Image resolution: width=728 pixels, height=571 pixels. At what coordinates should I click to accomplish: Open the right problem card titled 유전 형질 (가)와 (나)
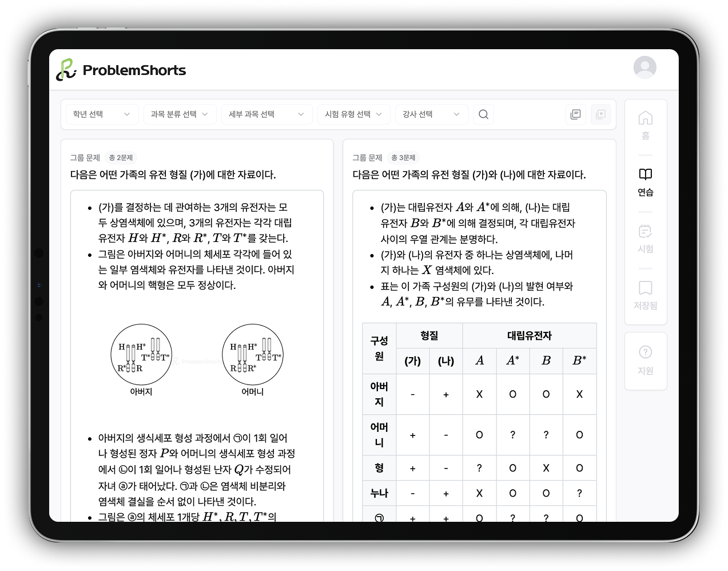(x=469, y=175)
